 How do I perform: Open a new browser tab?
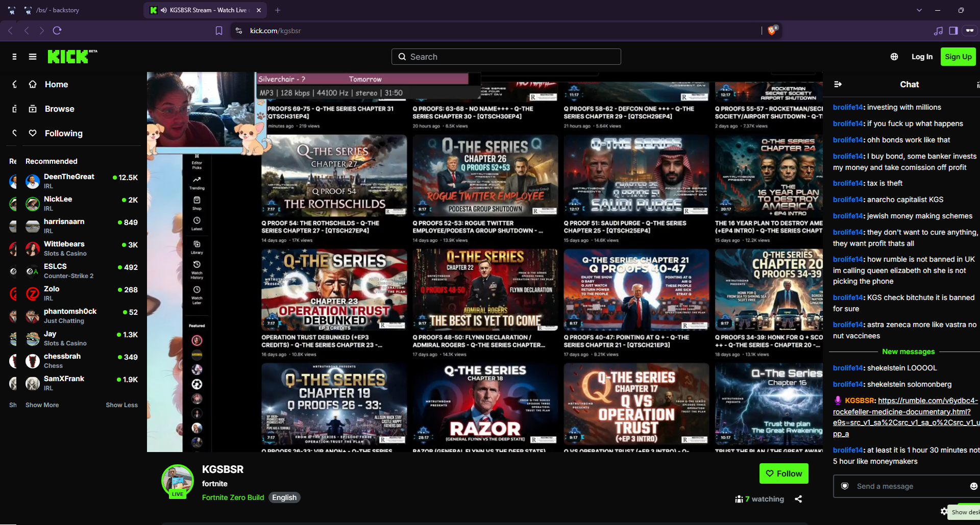click(x=278, y=10)
